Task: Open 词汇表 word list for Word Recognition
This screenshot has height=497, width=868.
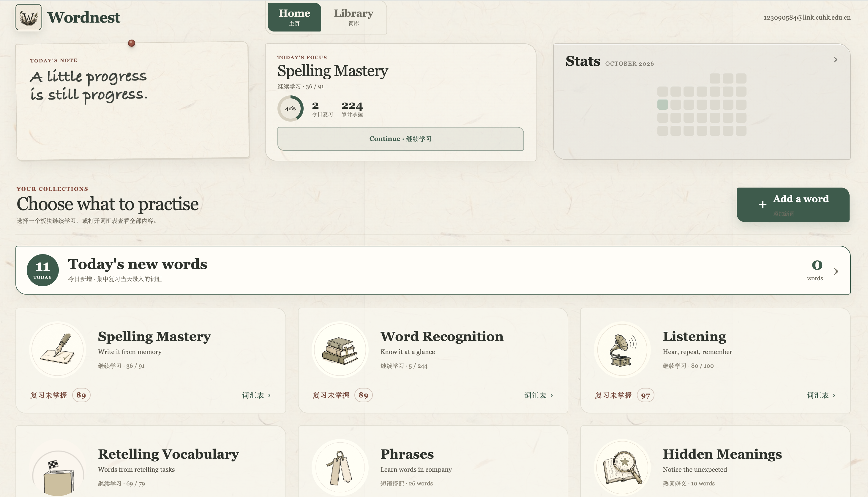Action: pos(539,395)
